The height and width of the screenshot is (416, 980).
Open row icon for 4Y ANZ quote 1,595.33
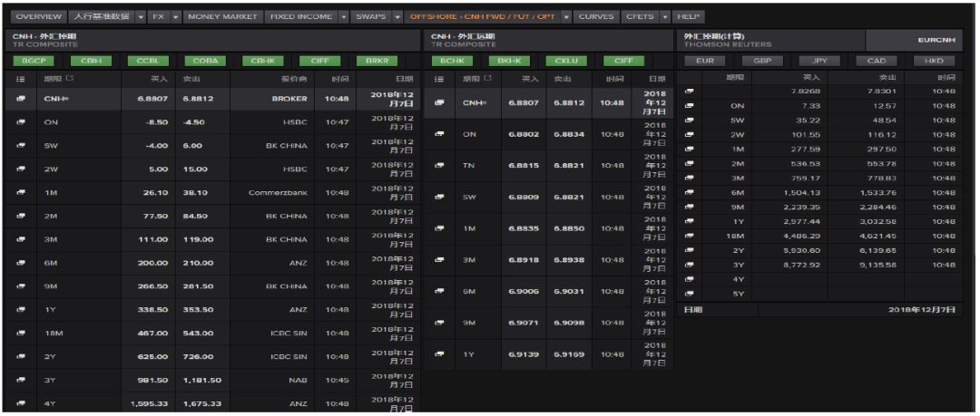(21, 403)
